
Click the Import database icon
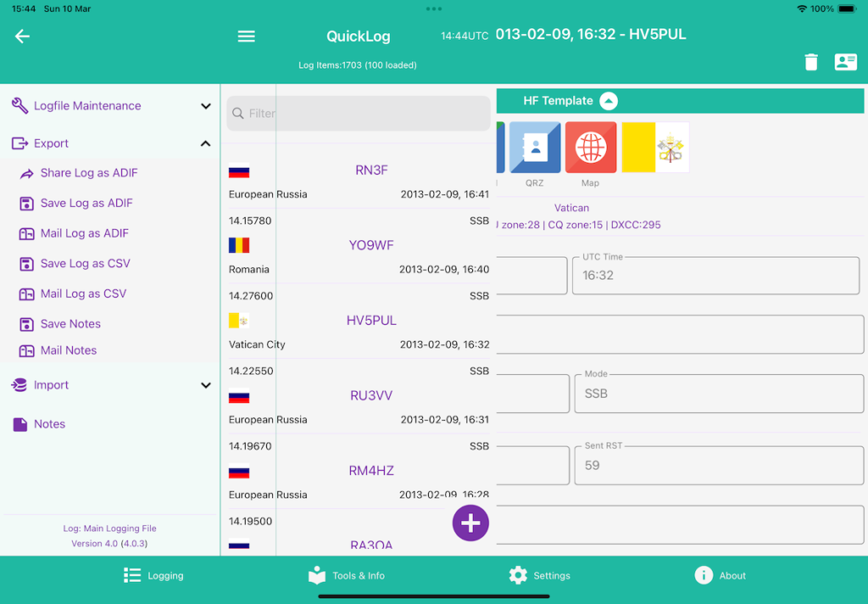pos(19,385)
